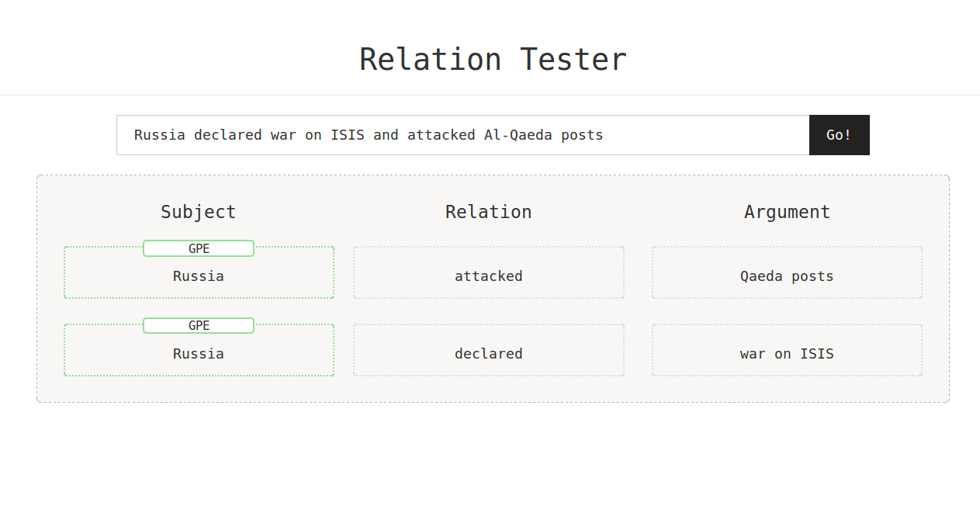Select the 'attacked' relation box

[489, 272]
